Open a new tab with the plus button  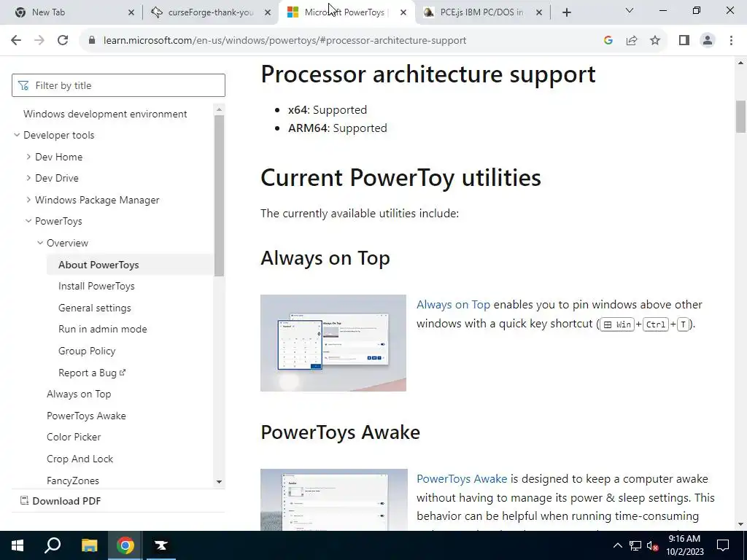(x=566, y=12)
